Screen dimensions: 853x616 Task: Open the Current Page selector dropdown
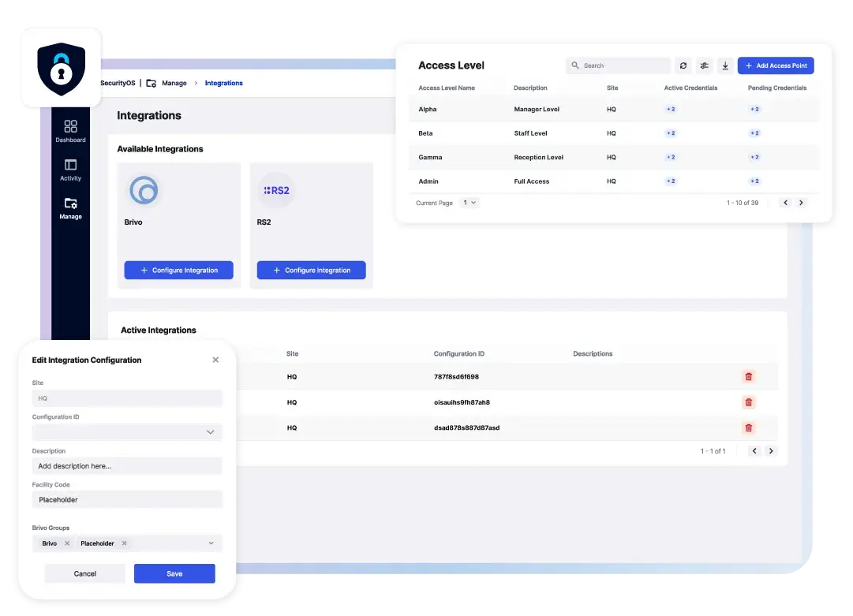[470, 203]
